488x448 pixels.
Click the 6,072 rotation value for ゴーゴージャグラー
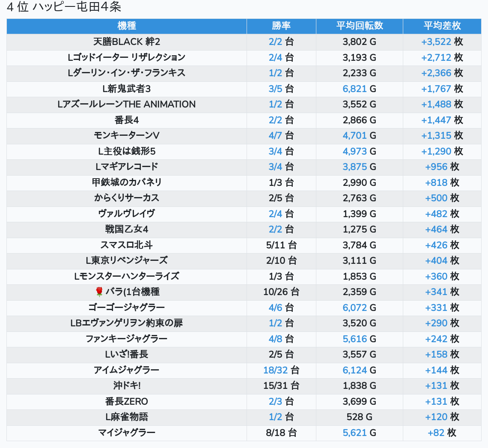pos(354,308)
